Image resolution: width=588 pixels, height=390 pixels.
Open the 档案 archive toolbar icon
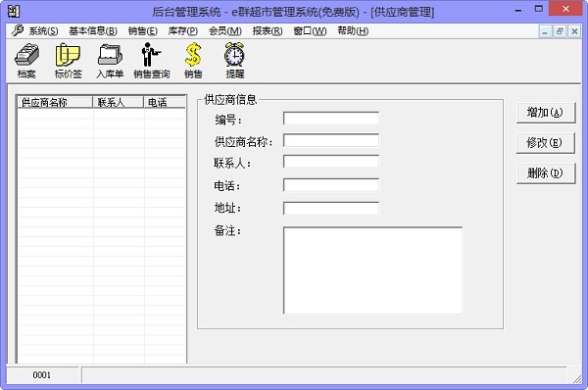tap(26, 61)
